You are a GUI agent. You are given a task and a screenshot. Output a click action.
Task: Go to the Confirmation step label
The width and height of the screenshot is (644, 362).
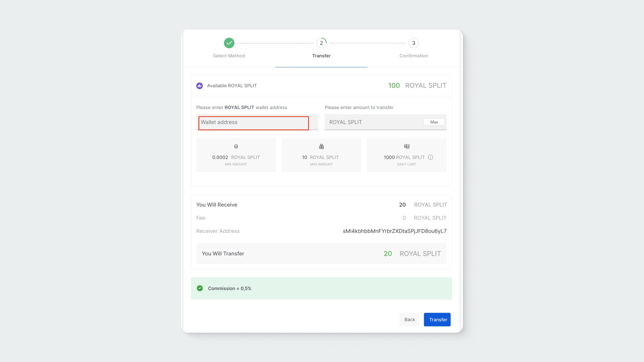click(x=414, y=56)
